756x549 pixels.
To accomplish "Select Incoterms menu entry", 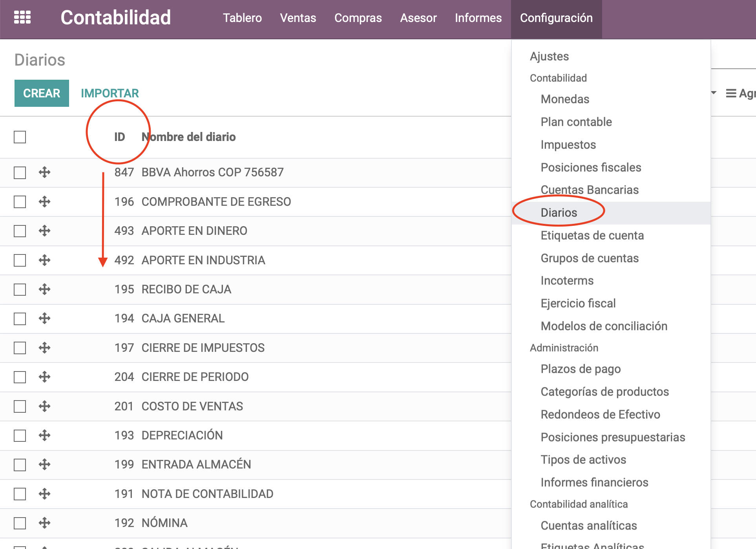I will point(611,281).
